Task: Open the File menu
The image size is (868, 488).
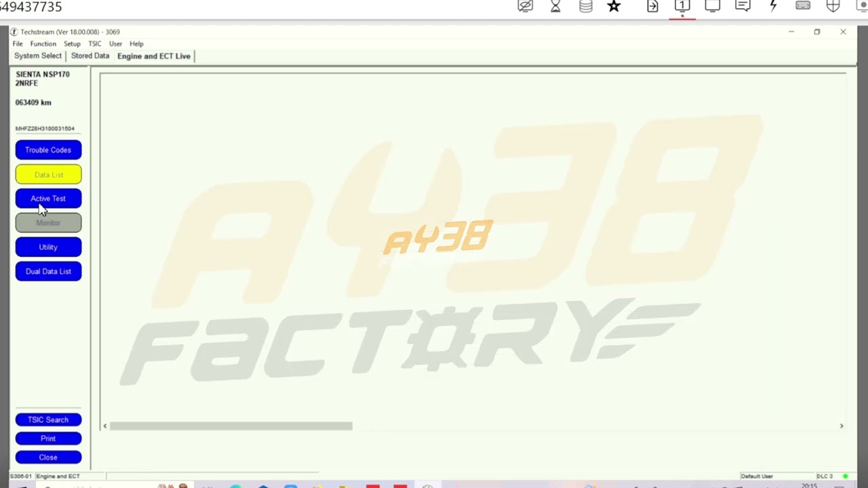Action: (x=18, y=44)
